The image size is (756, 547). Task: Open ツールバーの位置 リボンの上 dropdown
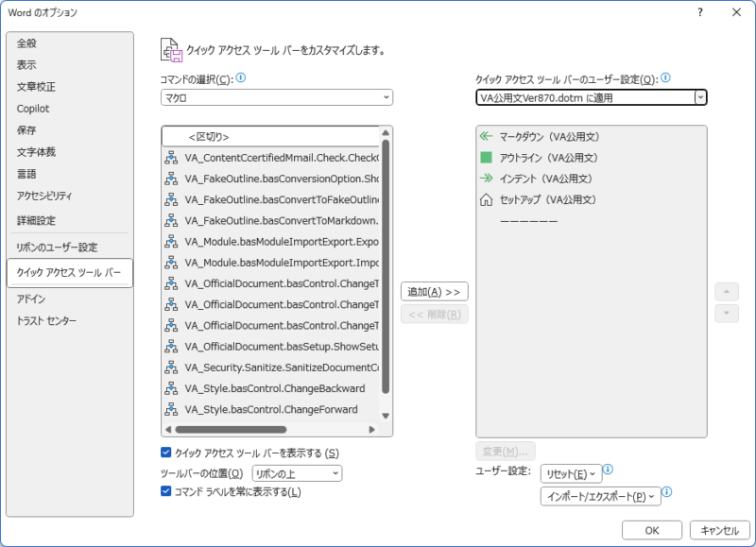297,473
